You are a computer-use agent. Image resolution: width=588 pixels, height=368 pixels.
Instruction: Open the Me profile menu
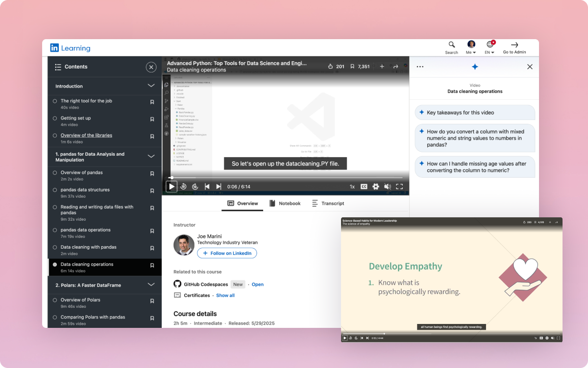coord(471,47)
